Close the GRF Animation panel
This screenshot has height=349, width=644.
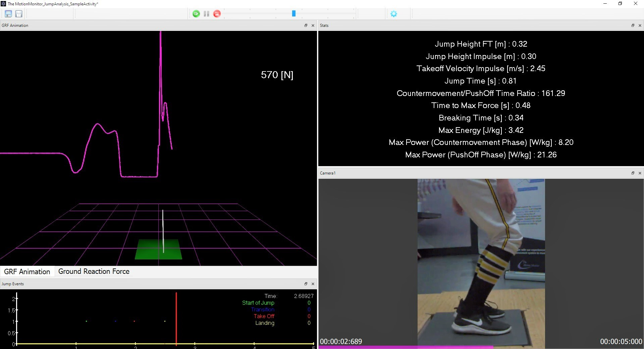click(313, 26)
